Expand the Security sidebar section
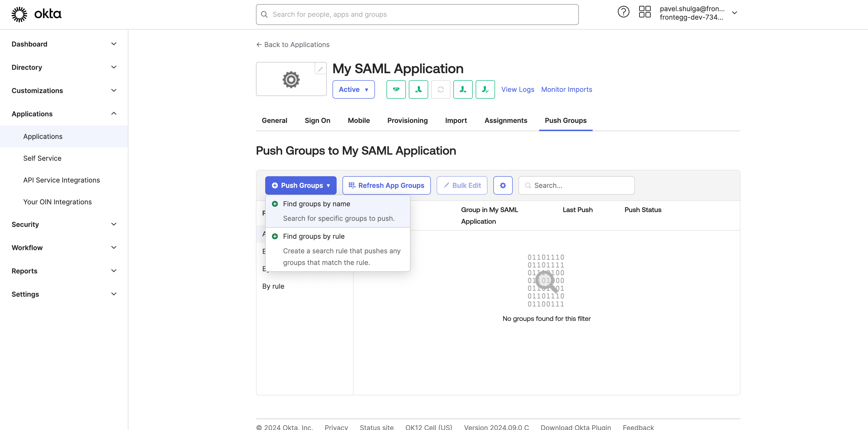The height and width of the screenshot is (430, 868). (64, 225)
